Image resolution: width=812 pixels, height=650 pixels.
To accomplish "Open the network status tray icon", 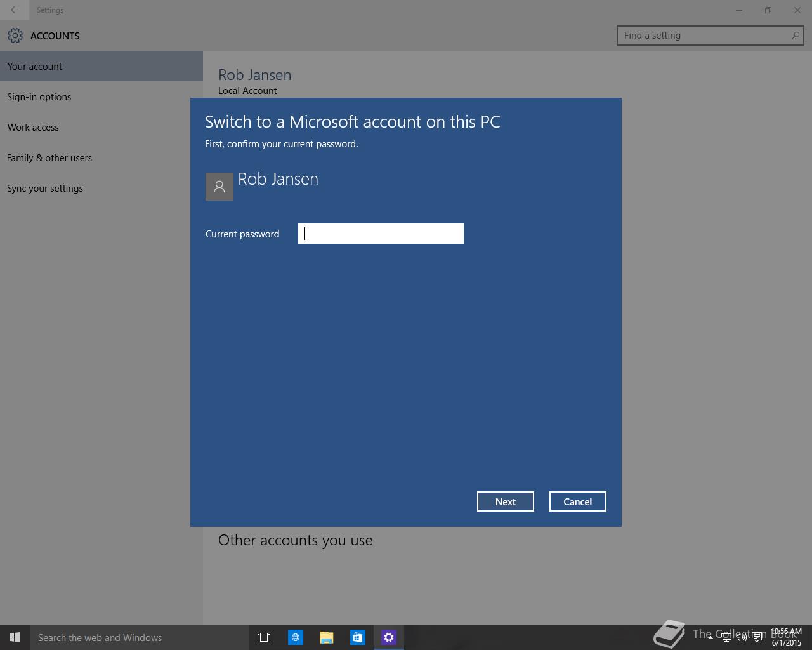I will click(726, 637).
